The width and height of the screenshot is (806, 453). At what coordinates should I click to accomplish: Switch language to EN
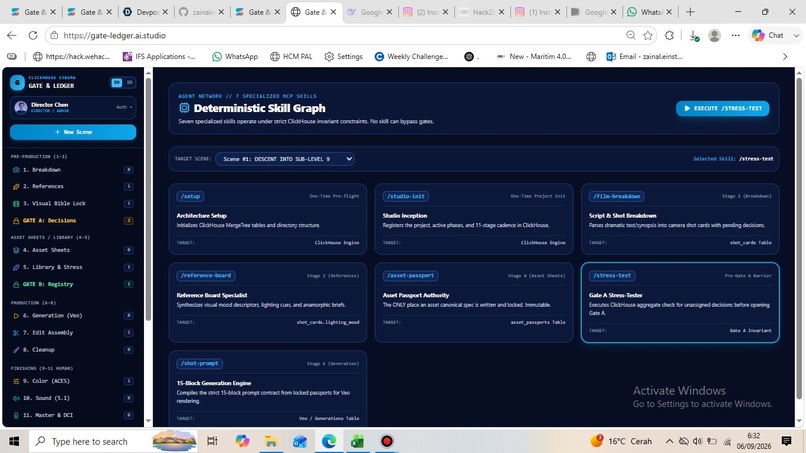coord(117,82)
